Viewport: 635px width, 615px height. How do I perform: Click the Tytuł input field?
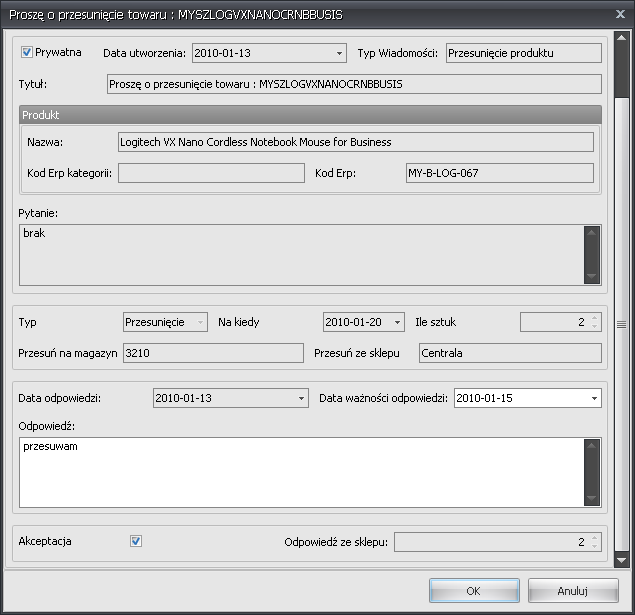[x=354, y=84]
